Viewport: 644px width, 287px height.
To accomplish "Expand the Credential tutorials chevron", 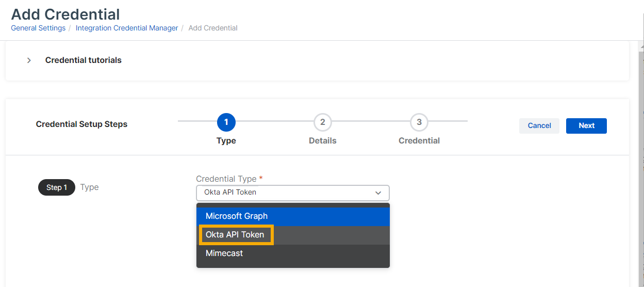I will (x=29, y=60).
